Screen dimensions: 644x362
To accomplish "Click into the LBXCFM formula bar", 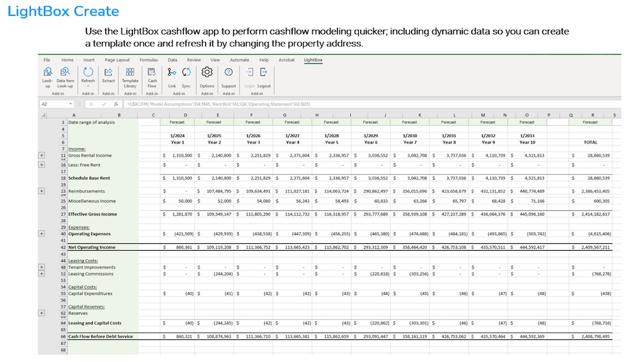I will pyautogui.click(x=372, y=104).
